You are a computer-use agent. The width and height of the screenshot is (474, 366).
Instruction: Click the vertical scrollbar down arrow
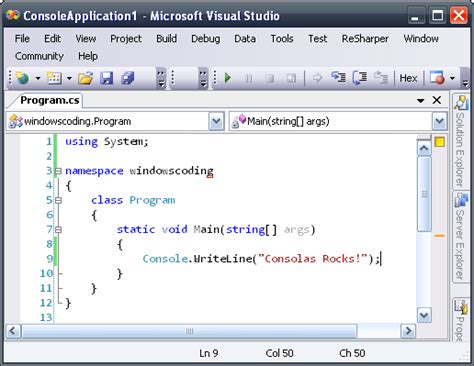pos(424,315)
